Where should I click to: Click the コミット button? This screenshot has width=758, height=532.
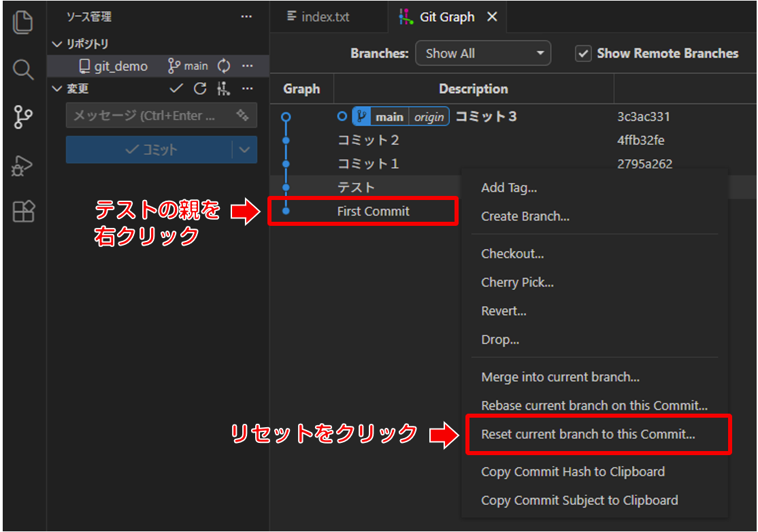coord(149,150)
